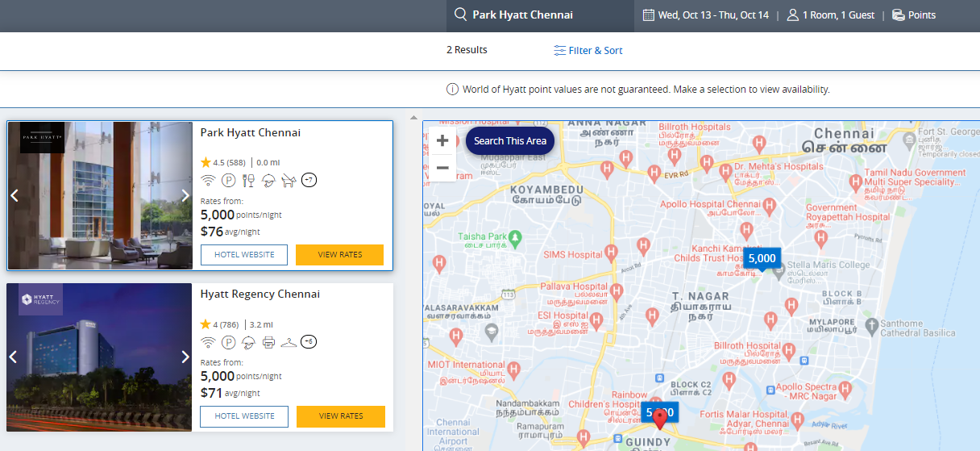
Task: Click the Park Hyatt Chennai lobby photo
Action: coord(100,195)
